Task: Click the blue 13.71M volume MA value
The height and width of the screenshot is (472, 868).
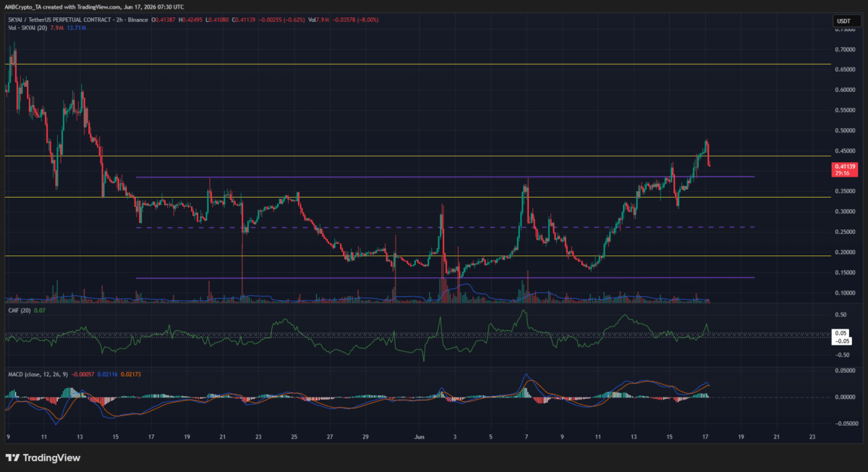Action: [77, 27]
